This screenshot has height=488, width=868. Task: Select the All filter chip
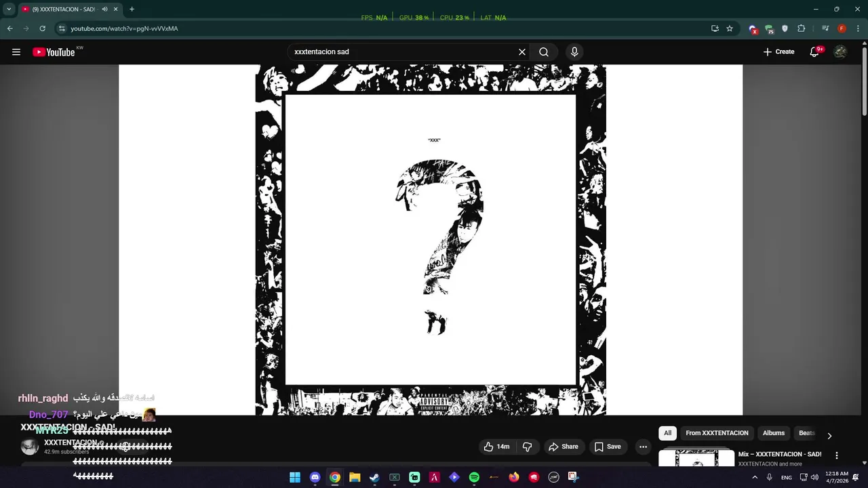(x=667, y=433)
